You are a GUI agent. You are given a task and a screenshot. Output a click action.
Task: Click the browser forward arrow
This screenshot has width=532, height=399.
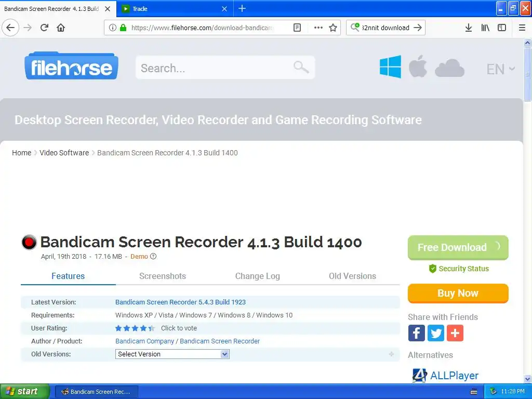coord(28,28)
